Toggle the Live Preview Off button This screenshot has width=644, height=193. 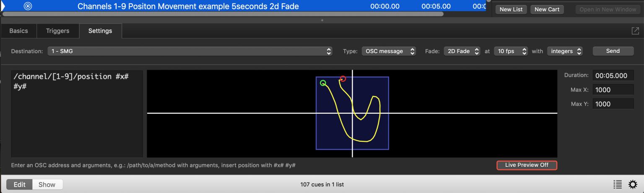(x=527, y=165)
